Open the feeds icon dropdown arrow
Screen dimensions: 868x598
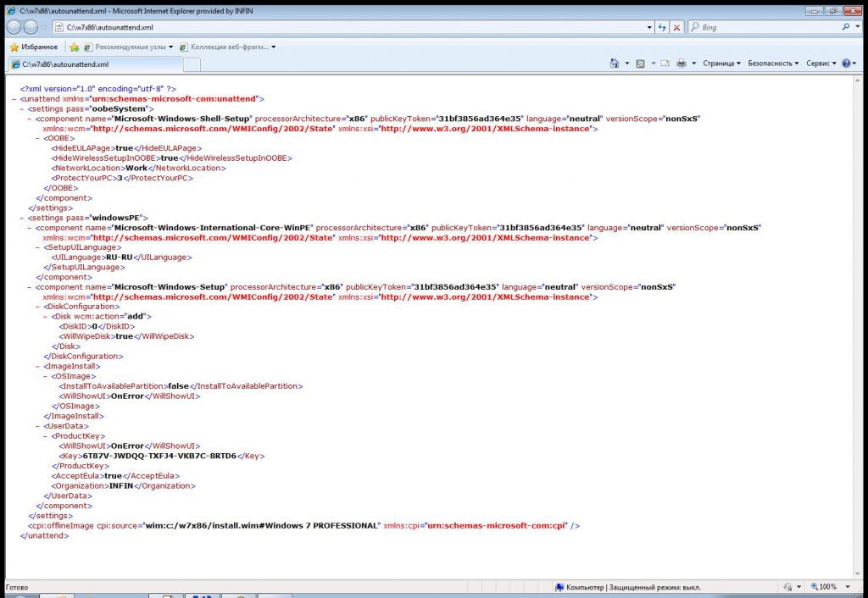click(x=654, y=64)
